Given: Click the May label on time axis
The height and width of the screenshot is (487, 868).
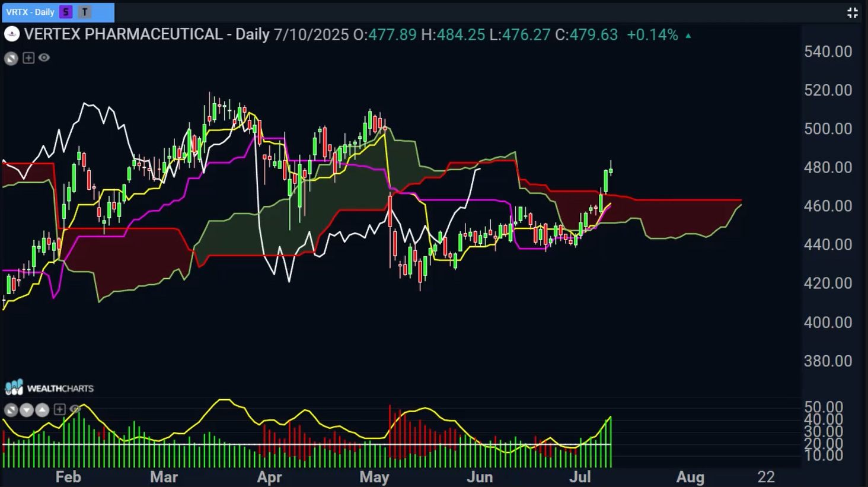Looking at the screenshot, I should pos(374,477).
